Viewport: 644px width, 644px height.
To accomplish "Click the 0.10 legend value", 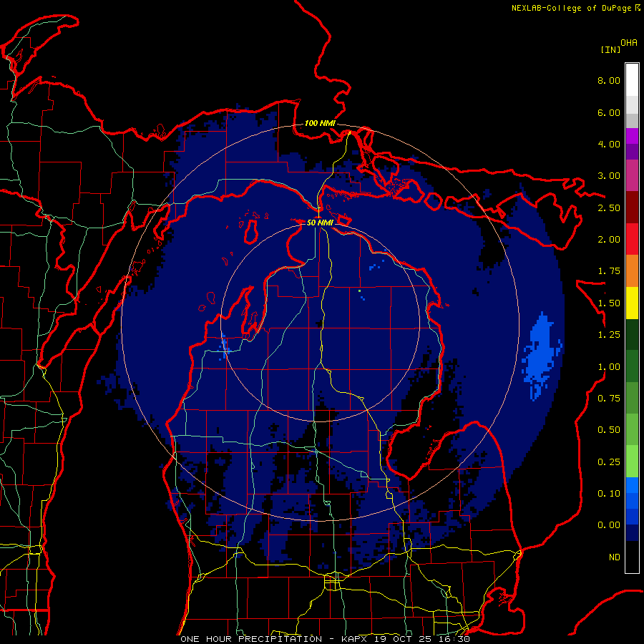I will [x=609, y=494].
